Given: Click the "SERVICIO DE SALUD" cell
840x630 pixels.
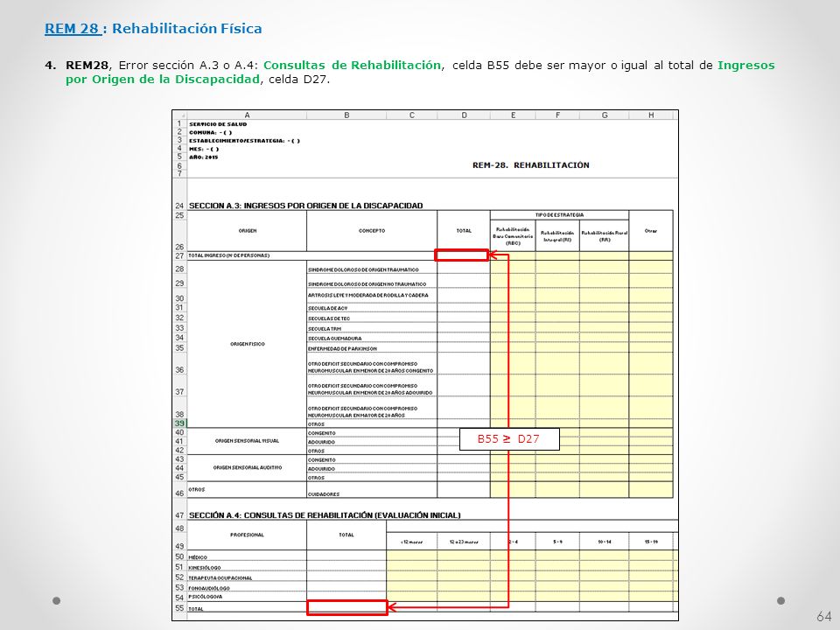Looking at the screenshot, I should click(x=218, y=124).
